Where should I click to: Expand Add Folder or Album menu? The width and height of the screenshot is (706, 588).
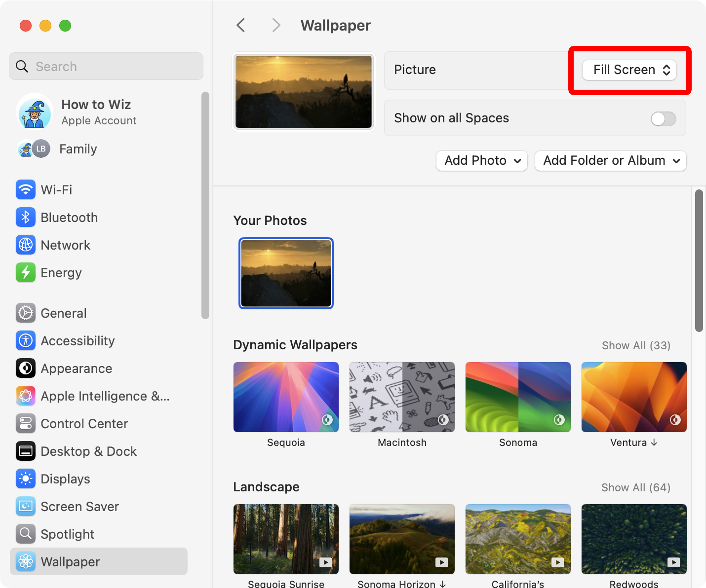click(x=611, y=161)
